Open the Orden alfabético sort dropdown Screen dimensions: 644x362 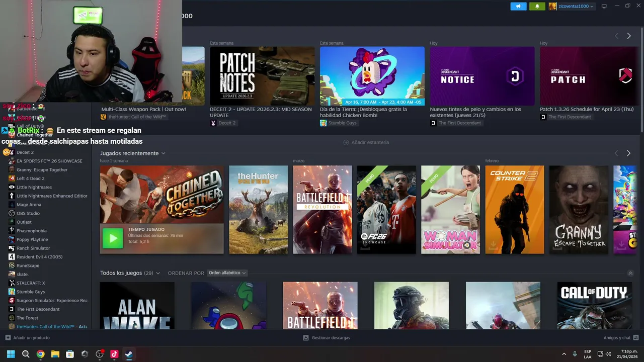[227, 273]
